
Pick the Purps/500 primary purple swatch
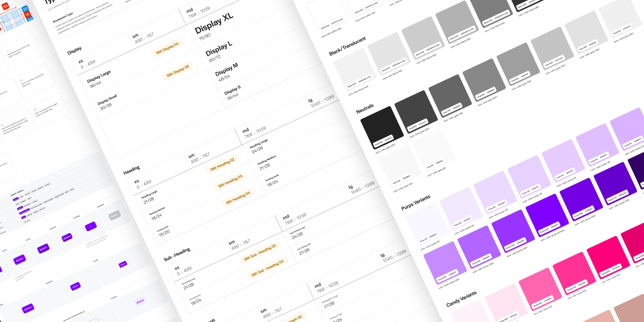coord(547,215)
